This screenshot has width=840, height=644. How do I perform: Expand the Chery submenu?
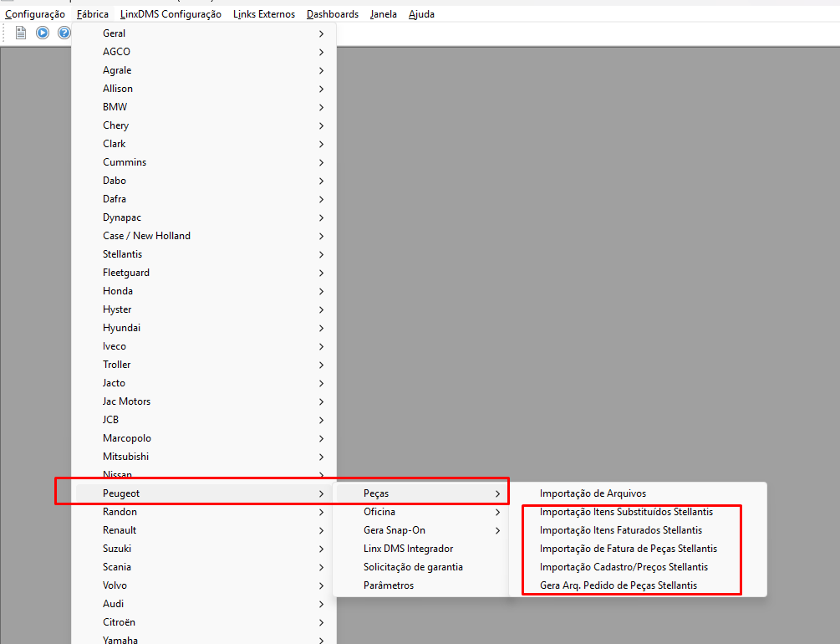pyautogui.click(x=204, y=125)
